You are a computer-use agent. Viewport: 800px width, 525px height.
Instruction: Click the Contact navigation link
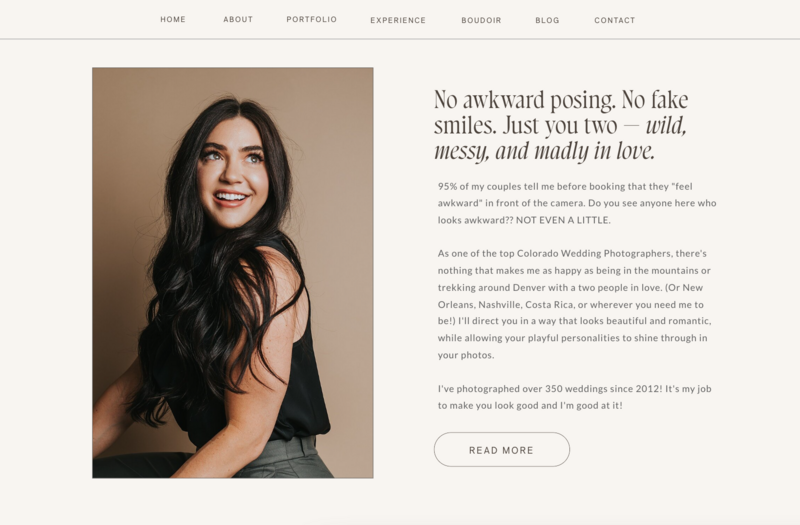coord(615,20)
